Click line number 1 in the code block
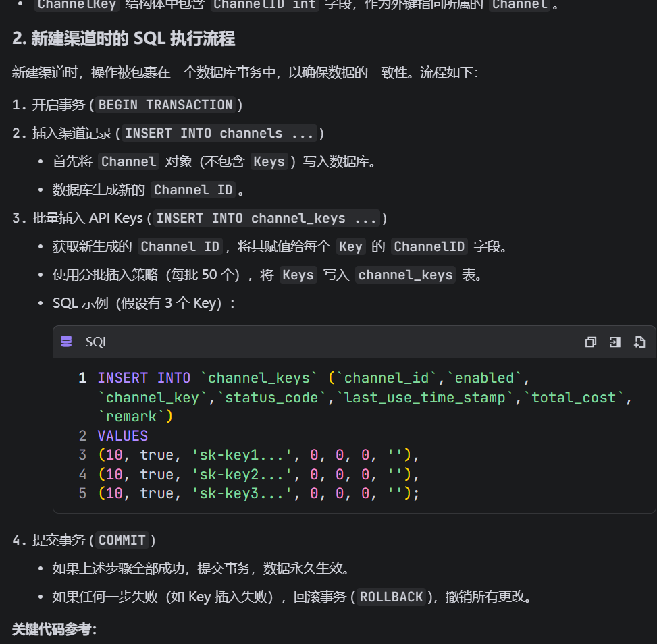The height and width of the screenshot is (644, 657). (x=82, y=378)
